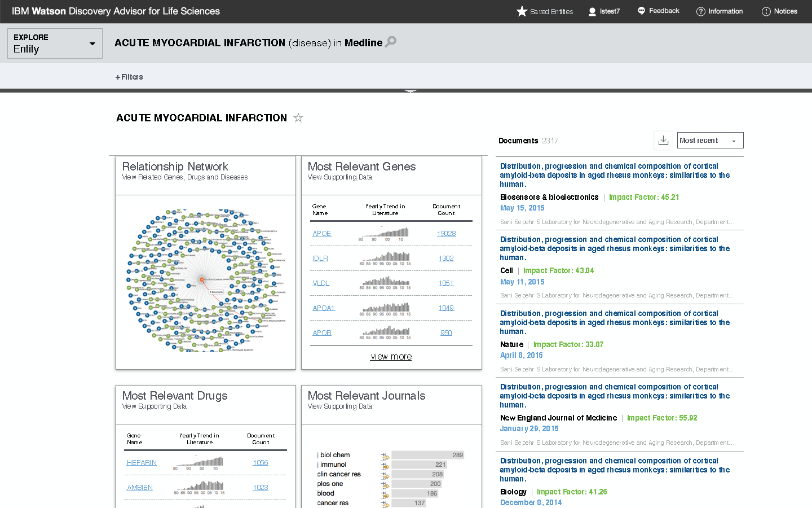Image resolution: width=812 pixels, height=508 pixels.
Task: Open Saved Entities star icon
Action: [x=522, y=11]
